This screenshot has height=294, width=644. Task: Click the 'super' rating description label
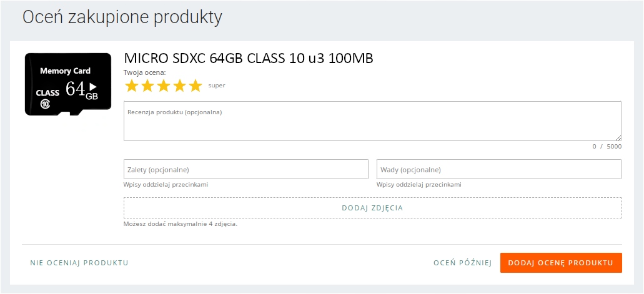coord(217,86)
